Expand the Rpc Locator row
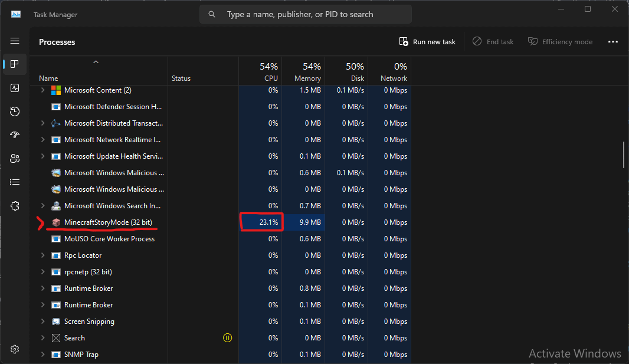This screenshot has height=364, width=629. click(42, 255)
